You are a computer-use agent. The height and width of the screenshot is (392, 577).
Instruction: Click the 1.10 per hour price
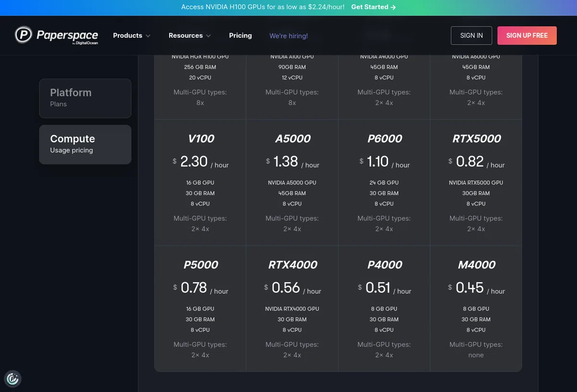coord(384,162)
